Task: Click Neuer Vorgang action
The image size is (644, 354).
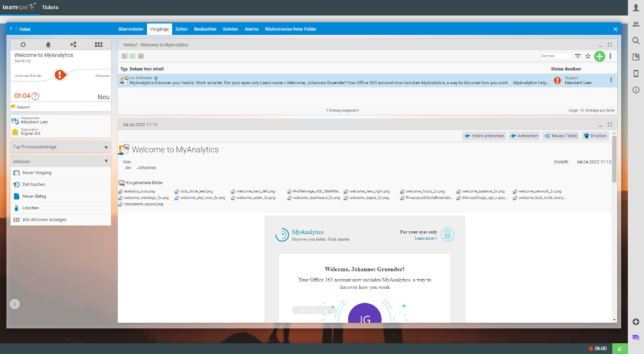Action: click(x=60, y=173)
